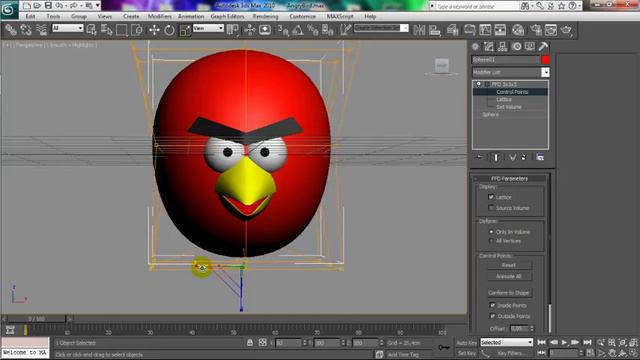
Task: Open the Edit menu
Action: pos(30,16)
